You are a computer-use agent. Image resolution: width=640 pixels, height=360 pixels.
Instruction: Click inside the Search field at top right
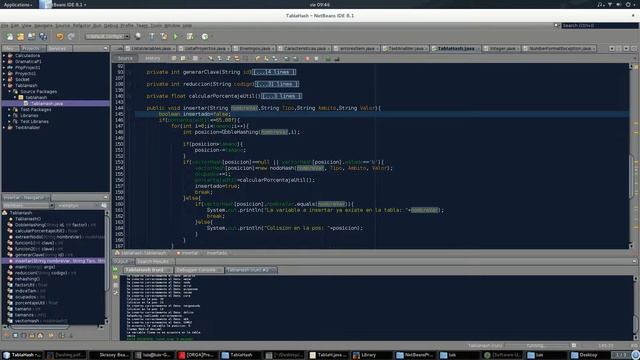point(599,25)
